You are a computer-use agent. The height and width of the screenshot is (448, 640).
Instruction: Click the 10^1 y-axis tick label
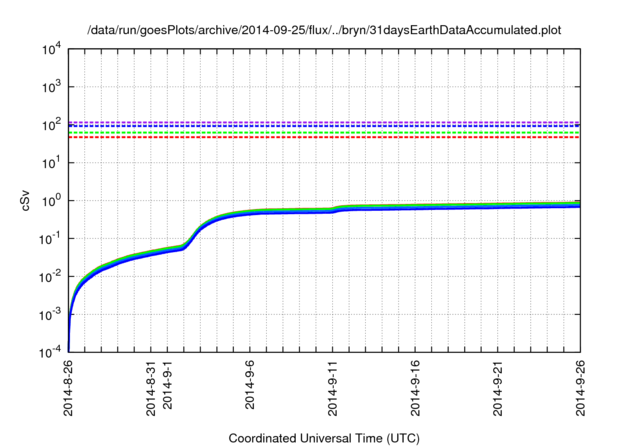(x=51, y=163)
